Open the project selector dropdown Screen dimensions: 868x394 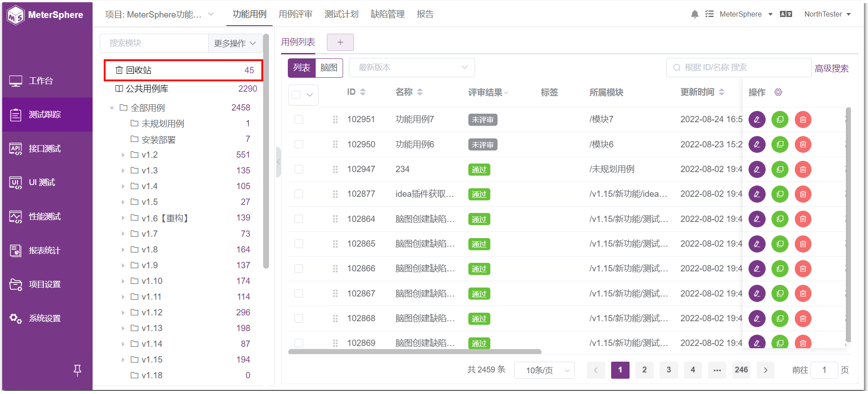pyautogui.click(x=159, y=14)
